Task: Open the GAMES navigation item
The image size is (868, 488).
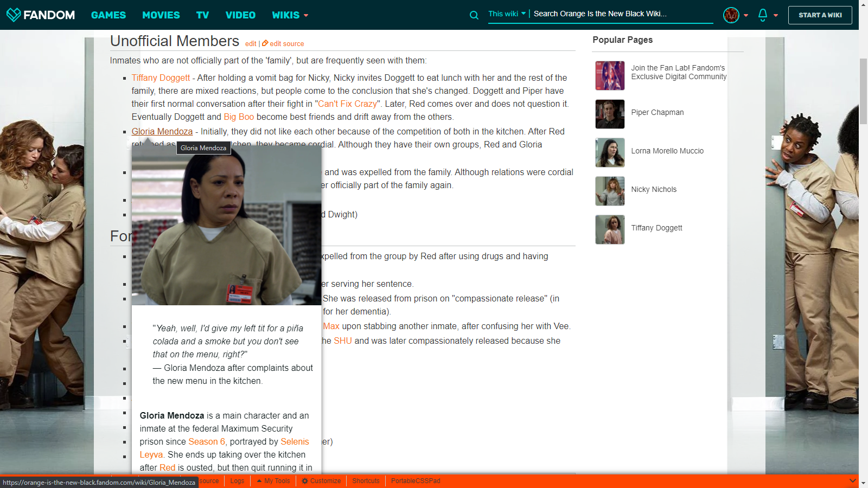Action: click(x=108, y=15)
